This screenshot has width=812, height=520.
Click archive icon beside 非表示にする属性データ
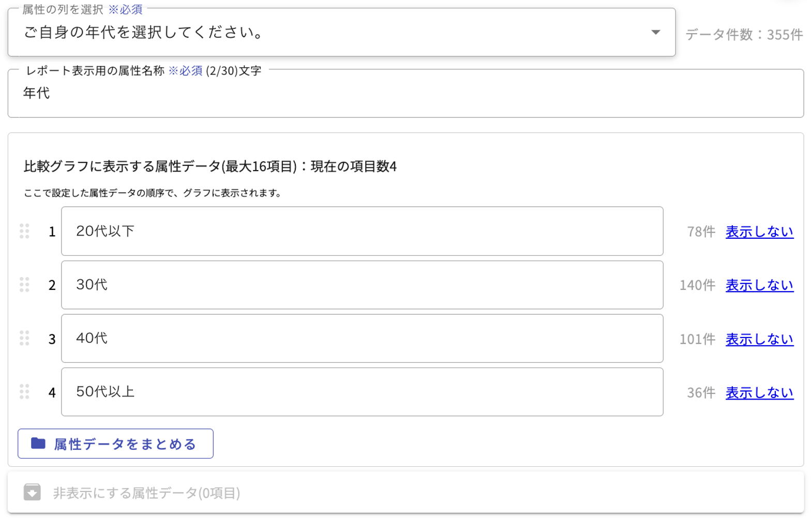pos(32,492)
